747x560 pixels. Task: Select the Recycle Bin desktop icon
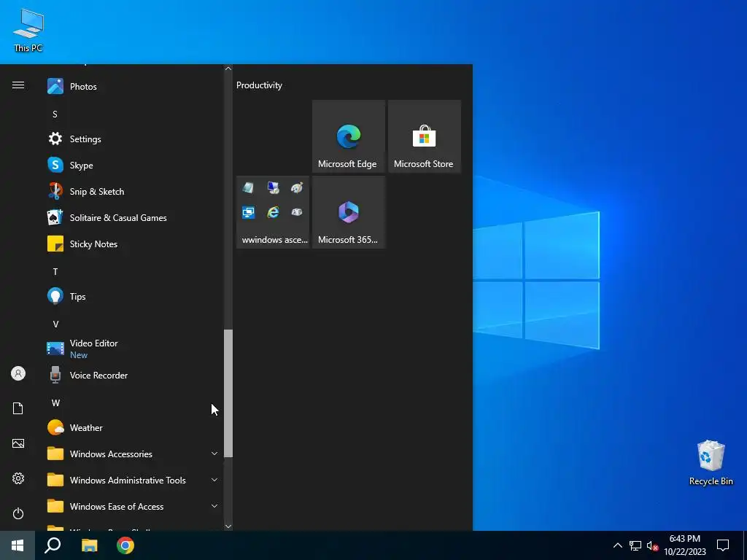click(x=711, y=463)
